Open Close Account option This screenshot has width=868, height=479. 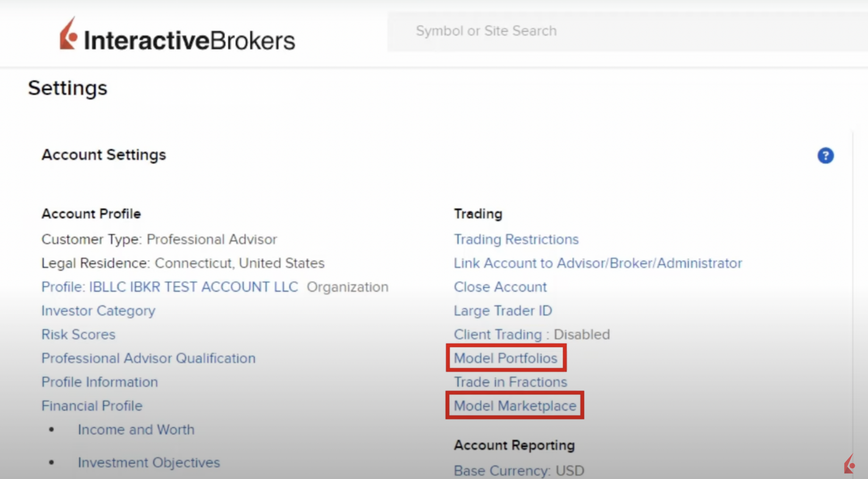(x=500, y=287)
